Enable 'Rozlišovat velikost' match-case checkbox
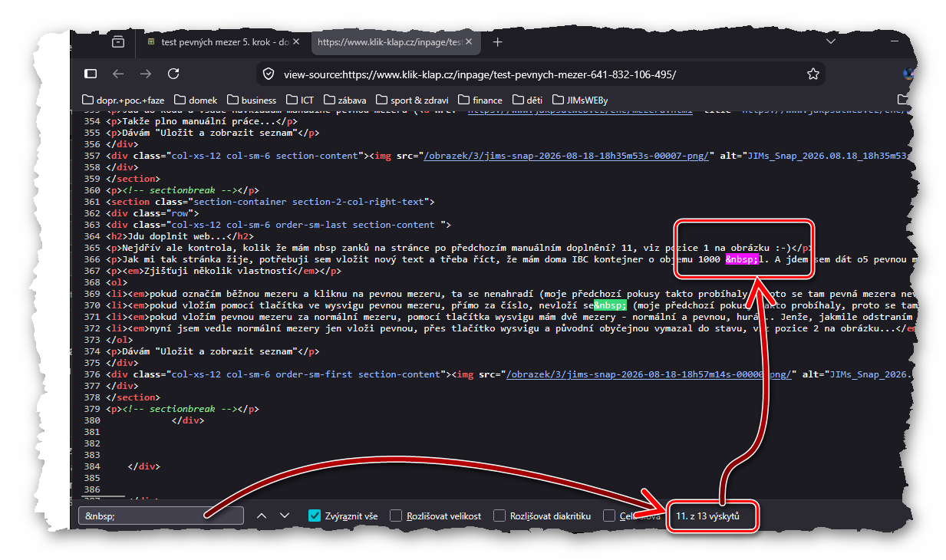This screenshot has height=560, width=946. [395, 516]
